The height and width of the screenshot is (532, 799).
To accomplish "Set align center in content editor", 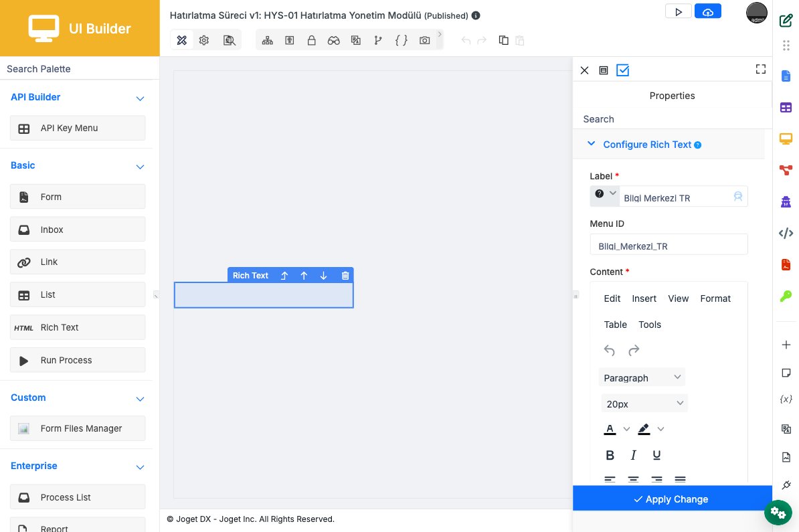I will click(x=633, y=479).
